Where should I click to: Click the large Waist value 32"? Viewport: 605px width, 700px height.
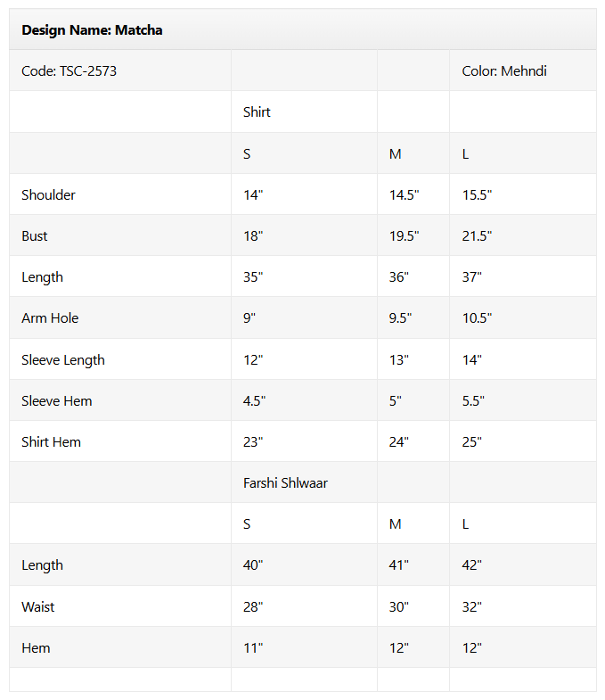pyautogui.click(x=472, y=607)
